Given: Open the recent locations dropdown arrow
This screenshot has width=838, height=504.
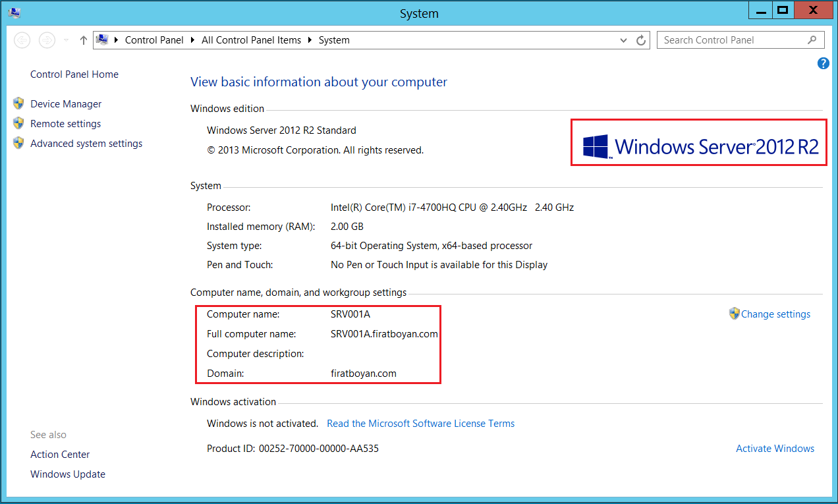Looking at the screenshot, I should pyautogui.click(x=66, y=40).
